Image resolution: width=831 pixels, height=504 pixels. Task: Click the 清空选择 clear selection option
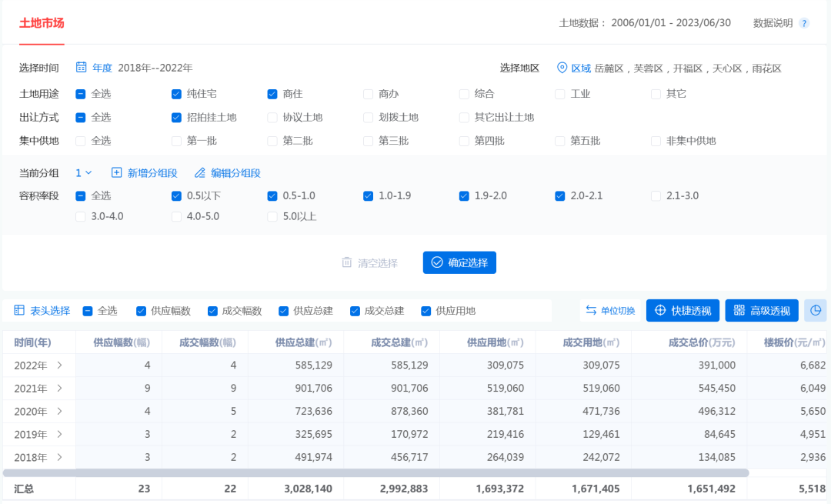(x=370, y=263)
